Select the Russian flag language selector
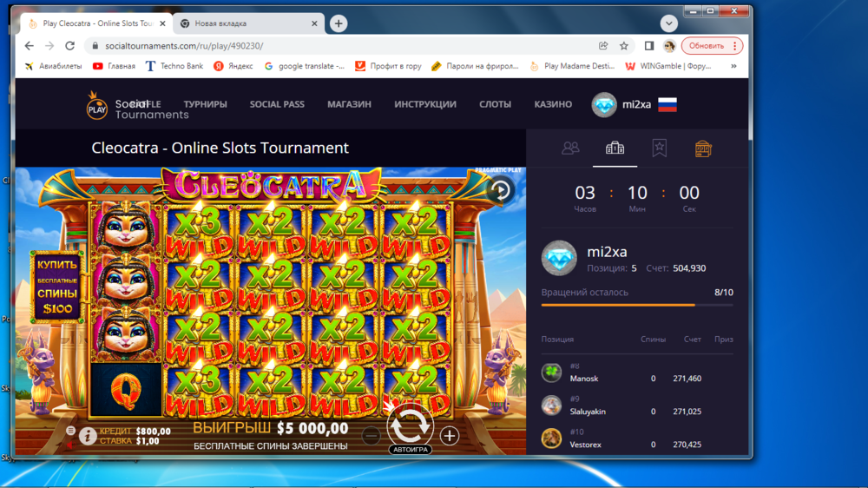 (x=667, y=105)
